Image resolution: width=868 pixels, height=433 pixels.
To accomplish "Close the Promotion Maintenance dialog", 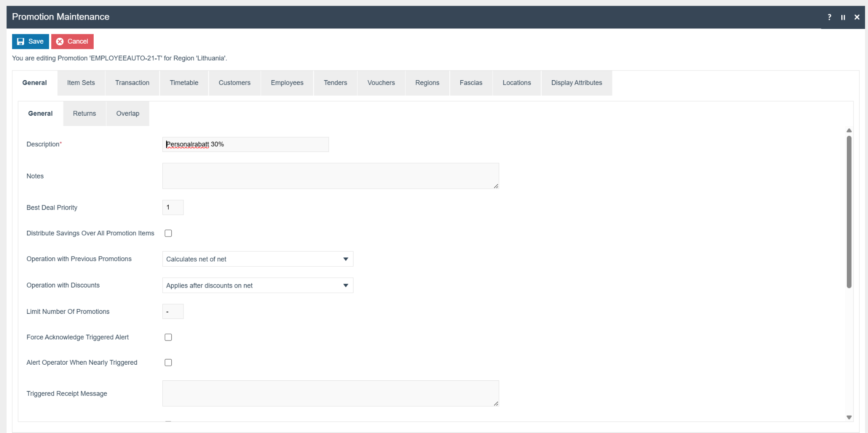I will click(x=857, y=17).
